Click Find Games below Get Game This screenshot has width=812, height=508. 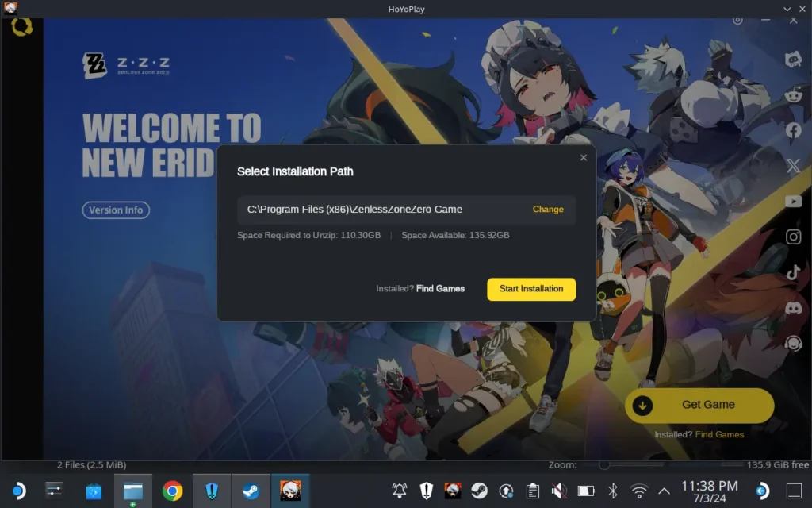[718, 434]
